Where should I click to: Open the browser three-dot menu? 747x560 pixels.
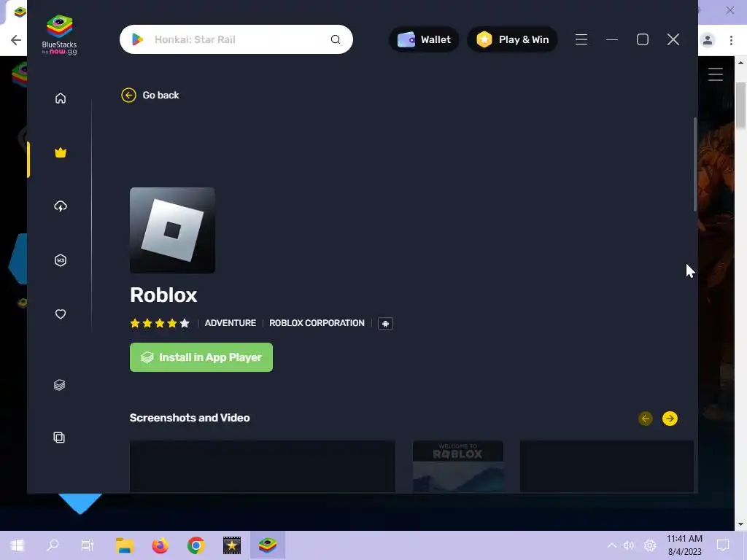pyautogui.click(x=731, y=40)
